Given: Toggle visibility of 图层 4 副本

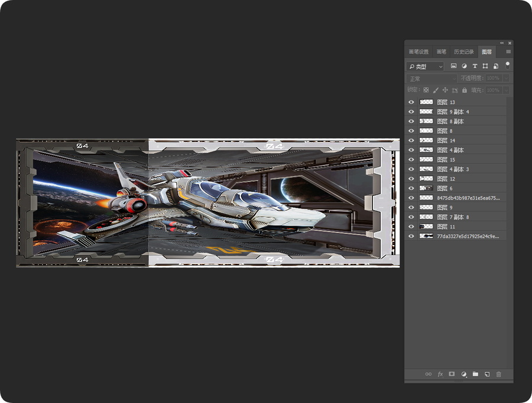Looking at the screenshot, I should [411, 150].
